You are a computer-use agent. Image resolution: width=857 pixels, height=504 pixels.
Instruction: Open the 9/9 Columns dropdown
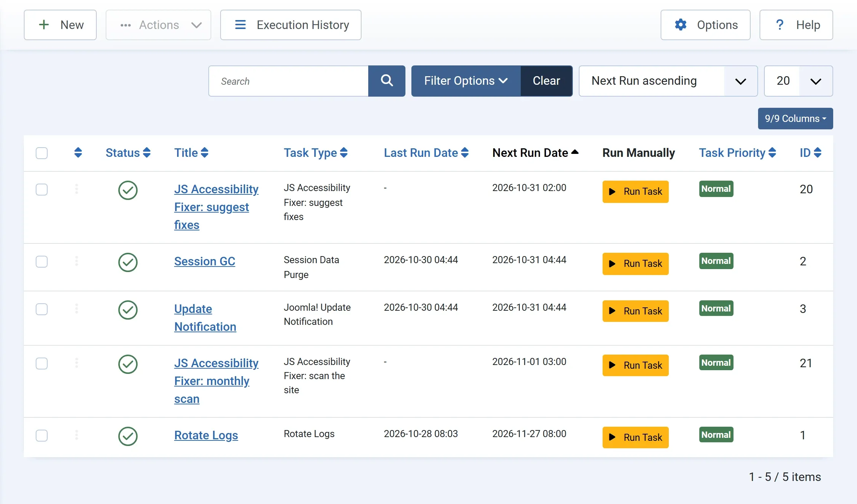(x=795, y=119)
